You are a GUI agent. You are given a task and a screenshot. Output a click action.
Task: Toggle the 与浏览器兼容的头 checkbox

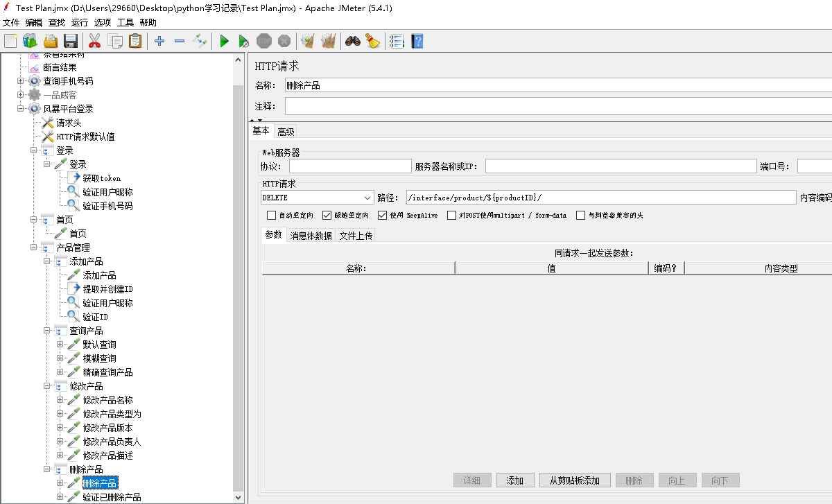pyautogui.click(x=581, y=216)
